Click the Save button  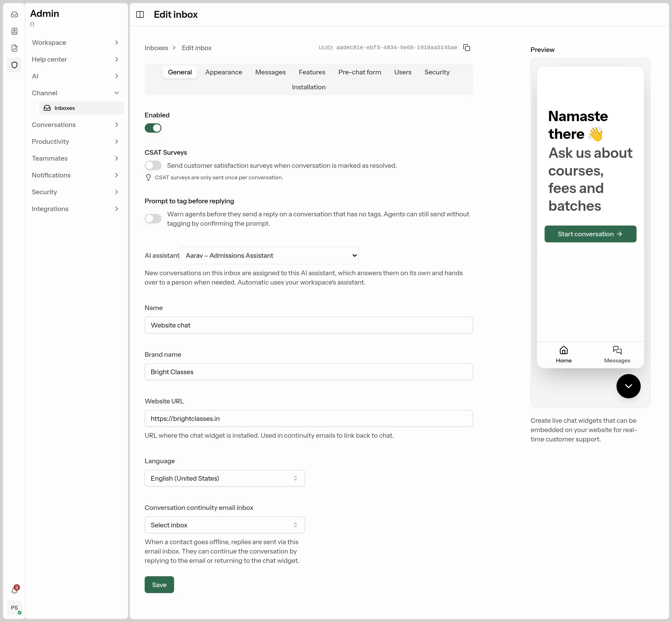click(159, 585)
